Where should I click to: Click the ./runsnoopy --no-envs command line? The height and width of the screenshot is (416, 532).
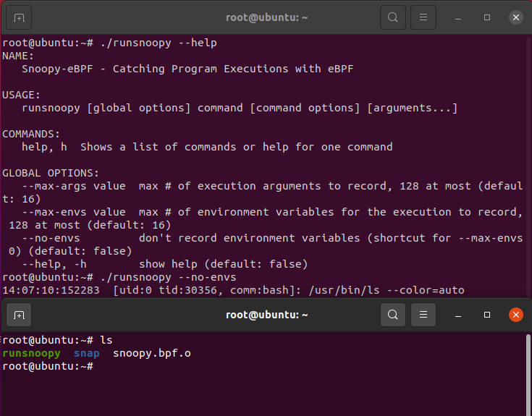point(168,277)
